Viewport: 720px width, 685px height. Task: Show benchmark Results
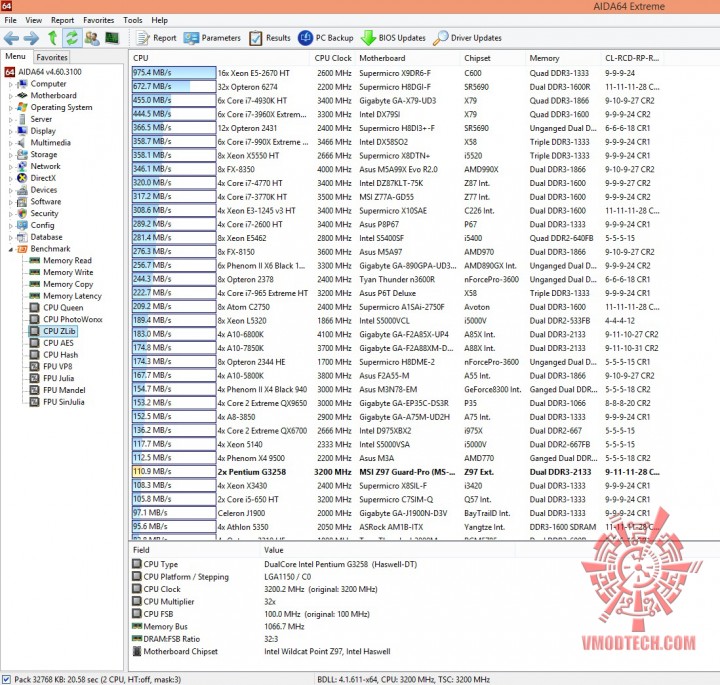pos(270,38)
